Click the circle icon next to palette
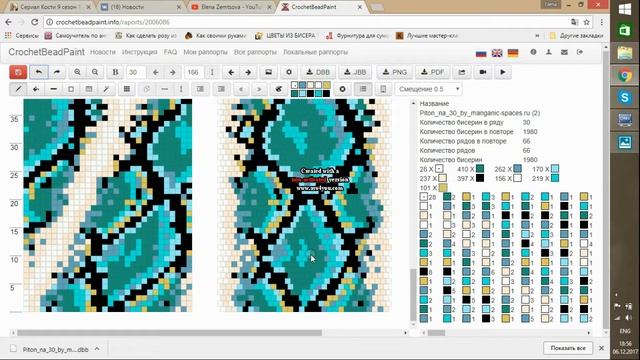640x360 pixels. click(x=342, y=89)
